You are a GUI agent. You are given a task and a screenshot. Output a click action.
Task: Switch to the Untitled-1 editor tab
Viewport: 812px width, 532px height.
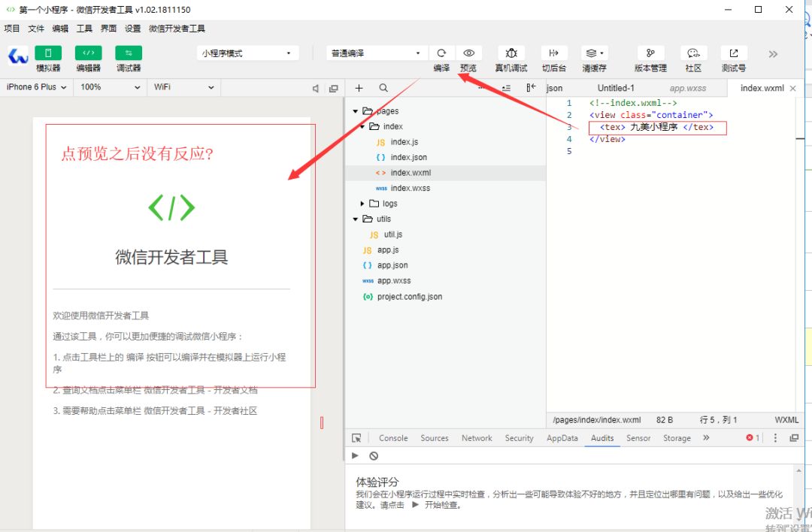tap(616, 88)
